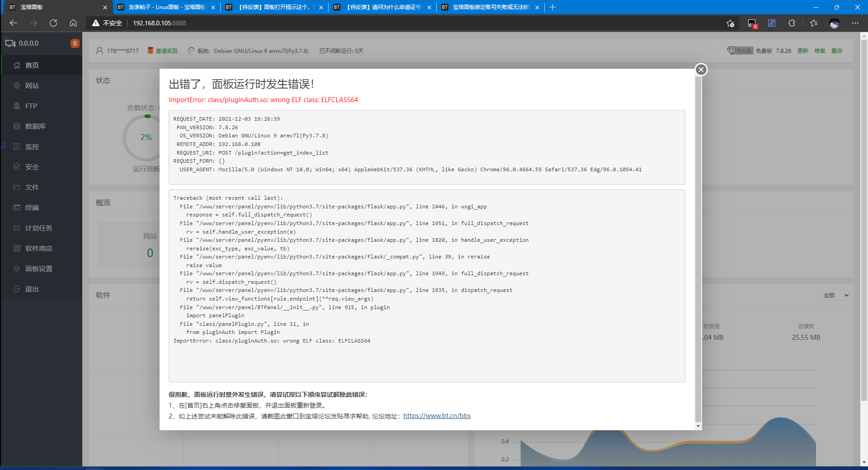Click the globe icon beside 网站
The height and width of the screenshot is (470, 868).
(x=17, y=85)
